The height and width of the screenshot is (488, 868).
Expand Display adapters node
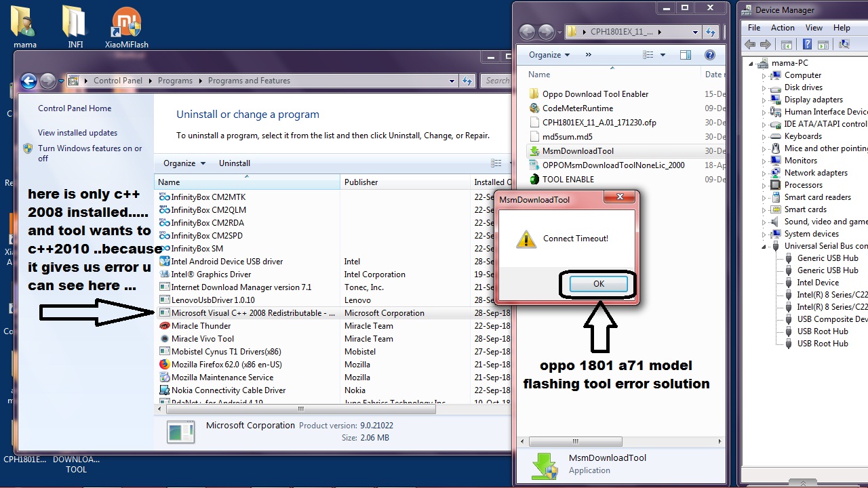(x=764, y=100)
